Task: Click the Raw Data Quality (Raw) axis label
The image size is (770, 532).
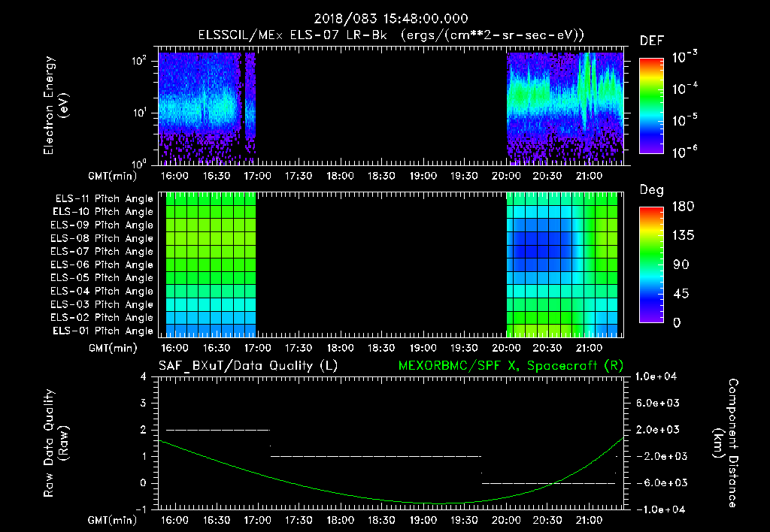Action: coord(56,443)
